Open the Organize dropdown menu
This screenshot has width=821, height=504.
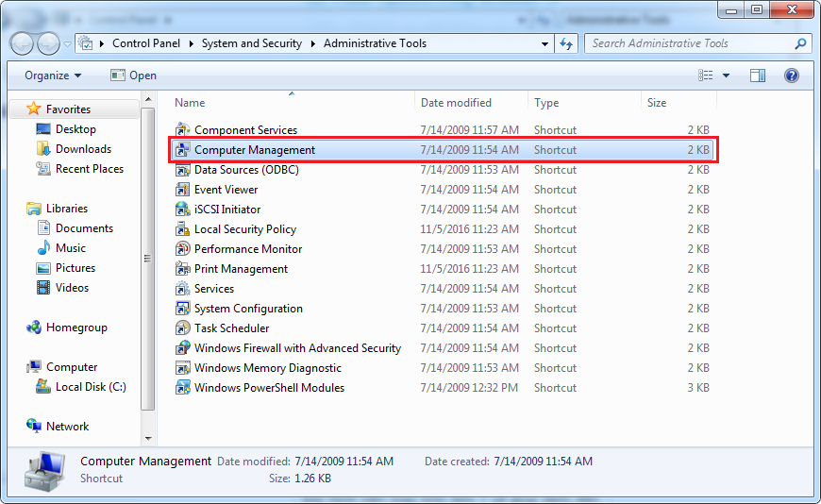click(x=53, y=76)
